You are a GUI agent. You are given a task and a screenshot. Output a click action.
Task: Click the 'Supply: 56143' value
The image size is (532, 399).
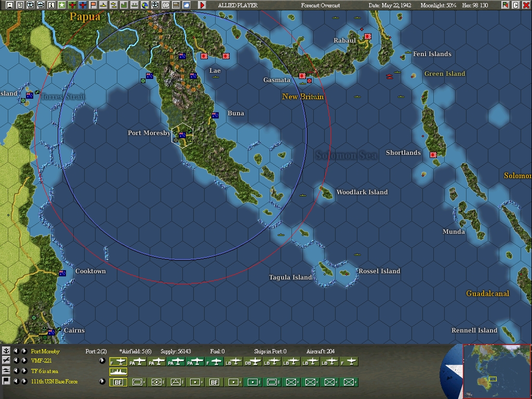[x=176, y=352]
